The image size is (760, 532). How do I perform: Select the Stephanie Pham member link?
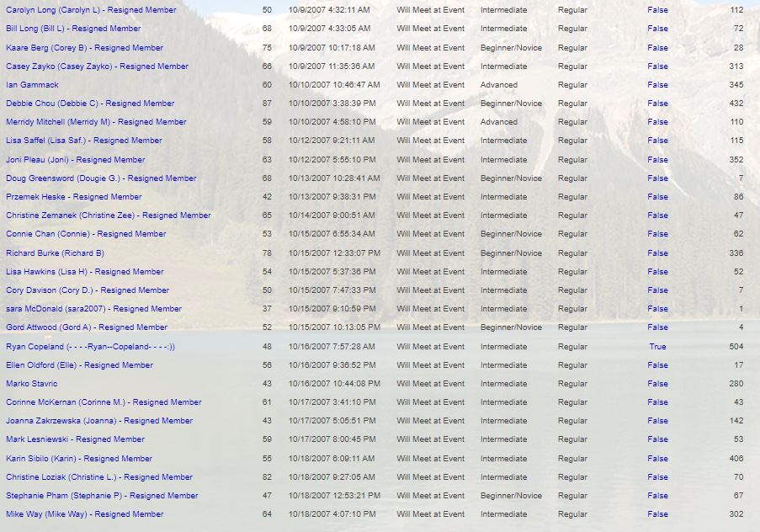pos(102,496)
